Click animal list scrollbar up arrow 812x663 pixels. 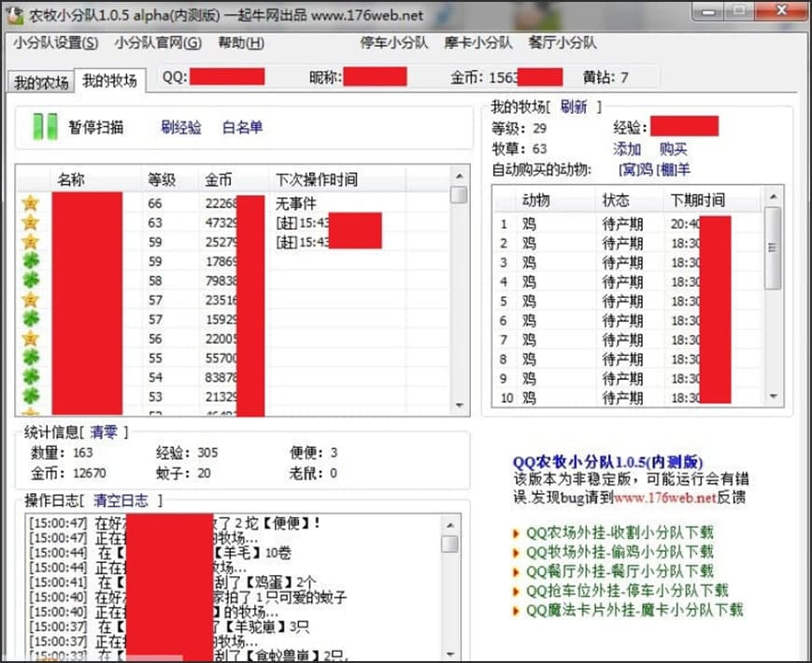(773, 197)
